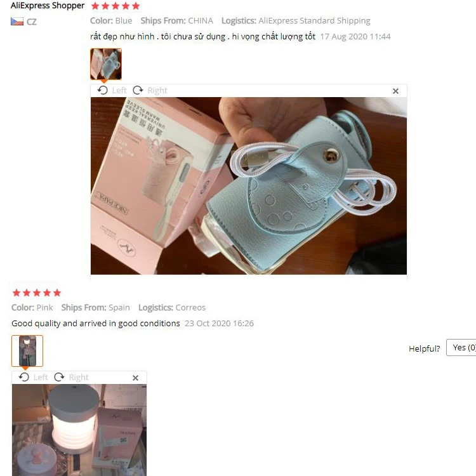Click the enlarged blue warmer sleeve image

click(249, 186)
